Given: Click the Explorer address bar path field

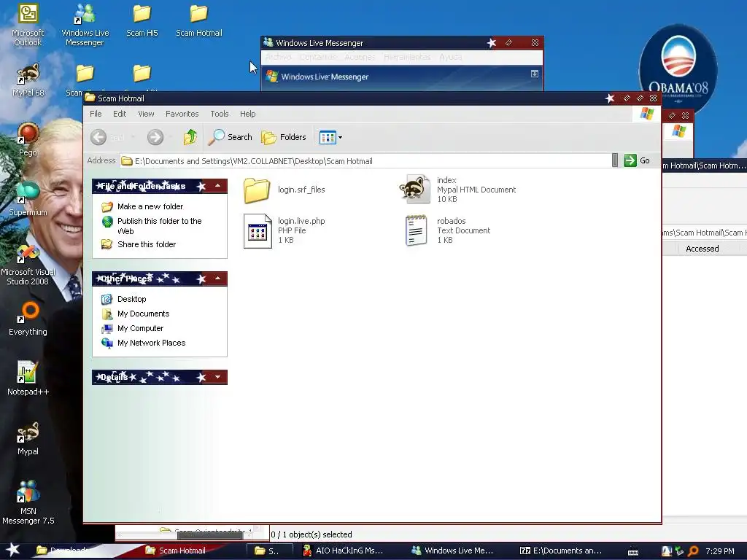Looking at the screenshot, I should click(x=365, y=161).
